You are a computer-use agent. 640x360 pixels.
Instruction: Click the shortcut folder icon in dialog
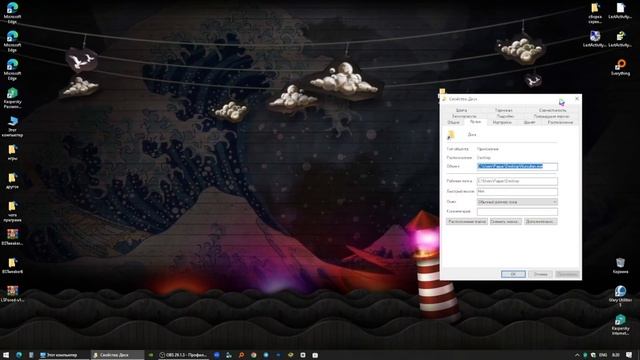[x=451, y=135]
